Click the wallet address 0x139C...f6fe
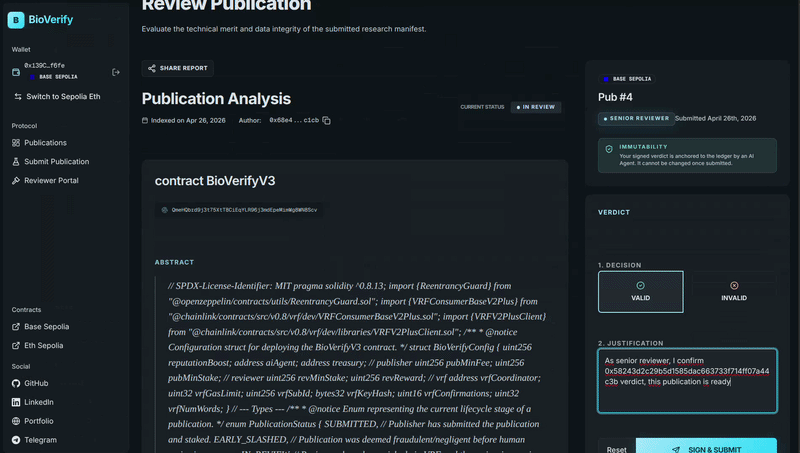Image resolution: width=800 pixels, height=453 pixels. pyautogui.click(x=44, y=66)
